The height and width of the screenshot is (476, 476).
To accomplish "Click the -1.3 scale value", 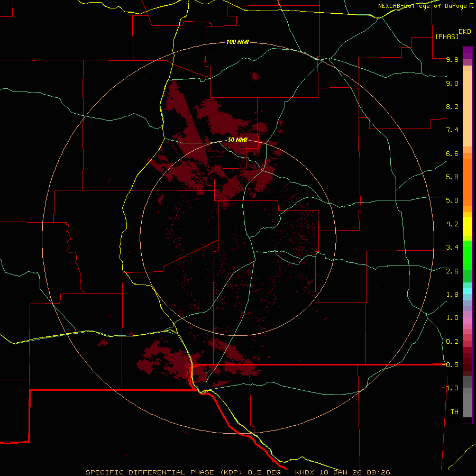I will tap(450, 388).
